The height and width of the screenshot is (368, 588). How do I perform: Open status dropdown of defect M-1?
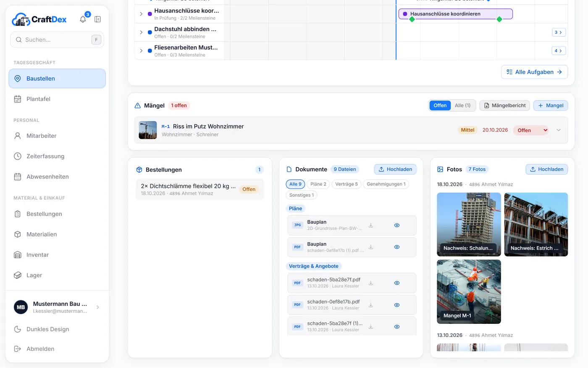tap(531, 130)
